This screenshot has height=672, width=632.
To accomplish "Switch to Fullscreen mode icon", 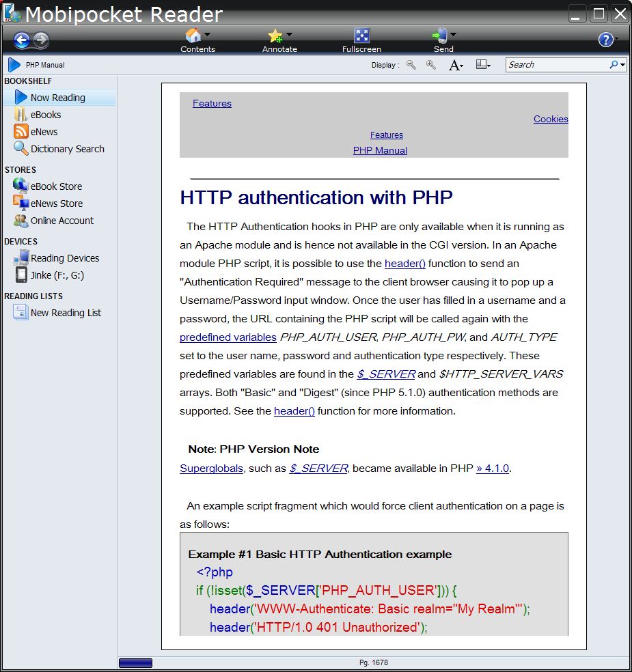I will [x=361, y=36].
